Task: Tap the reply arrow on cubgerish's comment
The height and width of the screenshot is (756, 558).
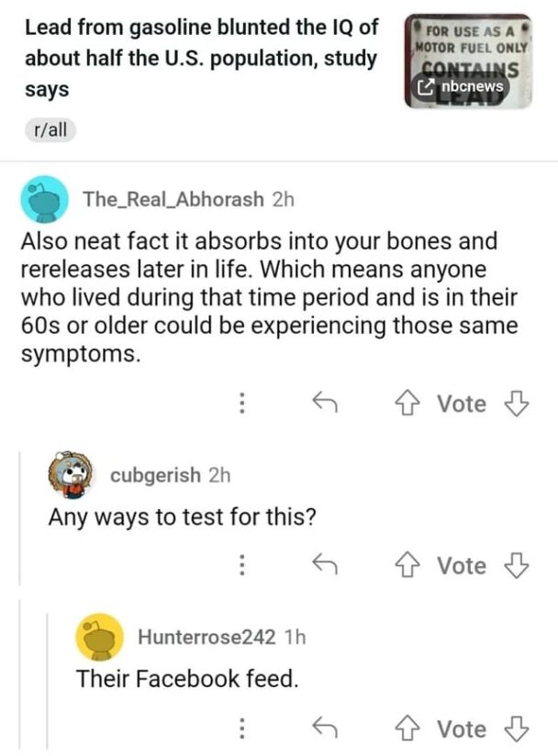Action: (327, 566)
